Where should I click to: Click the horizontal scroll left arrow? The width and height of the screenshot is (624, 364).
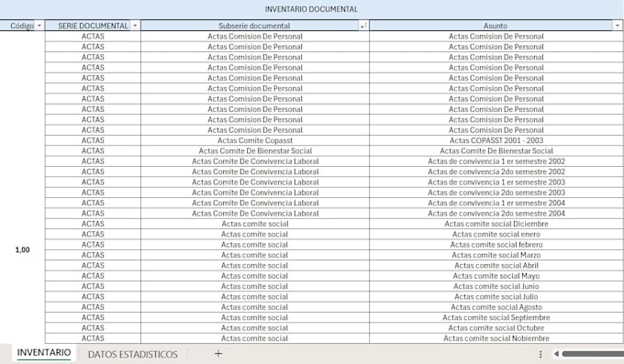[556, 354]
